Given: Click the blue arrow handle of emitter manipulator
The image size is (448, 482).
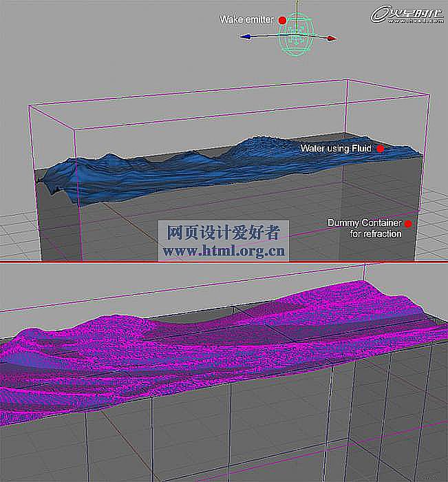Looking at the screenshot, I should (x=245, y=37).
